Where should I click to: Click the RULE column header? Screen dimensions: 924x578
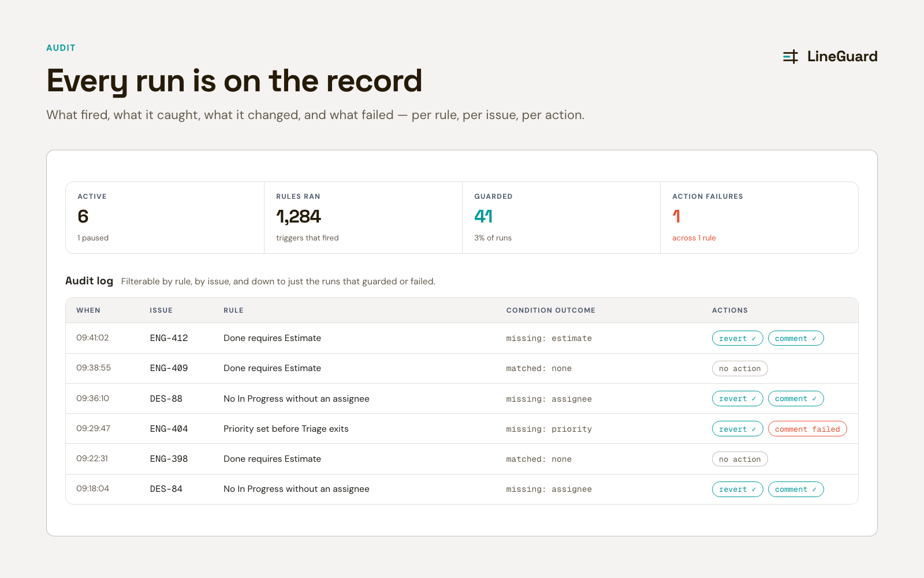(233, 310)
